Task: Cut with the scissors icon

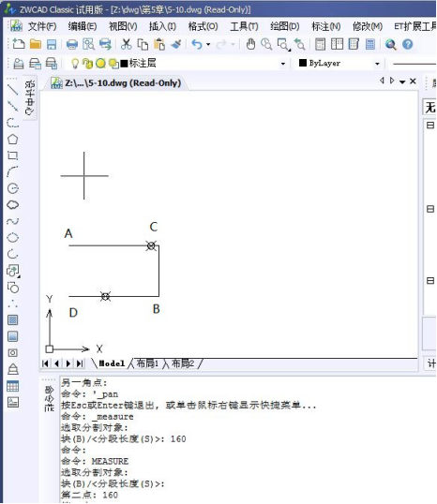Action: coord(127,44)
